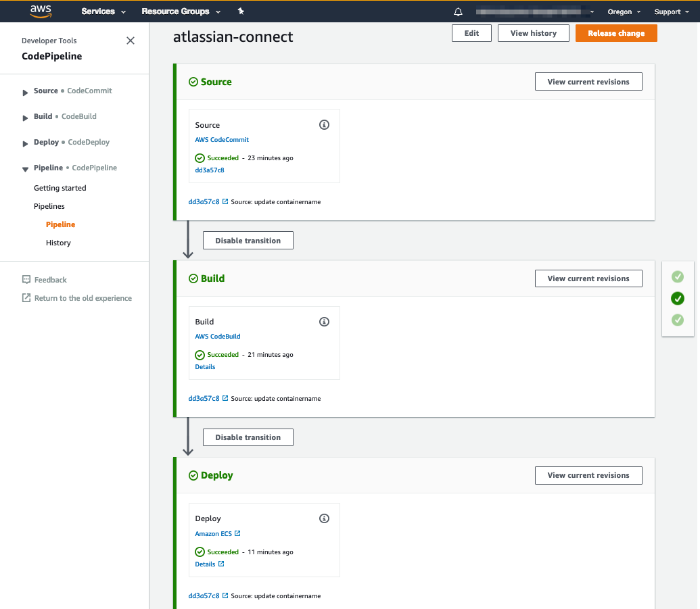
Task: Return to the old experience
Action: point(83,298)
